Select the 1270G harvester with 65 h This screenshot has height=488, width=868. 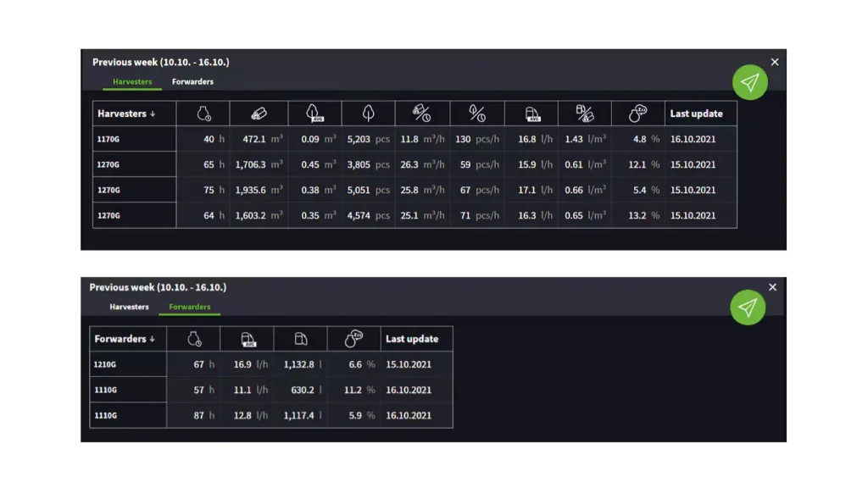(108, 164)
